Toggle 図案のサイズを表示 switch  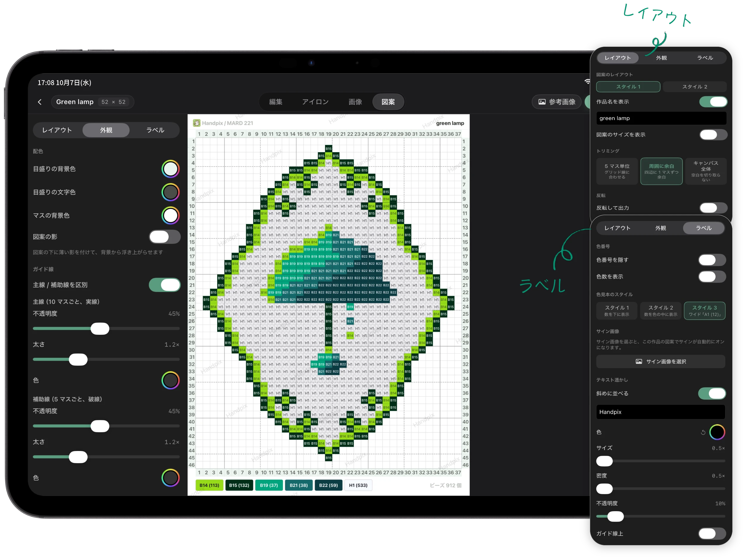point(713,135)
